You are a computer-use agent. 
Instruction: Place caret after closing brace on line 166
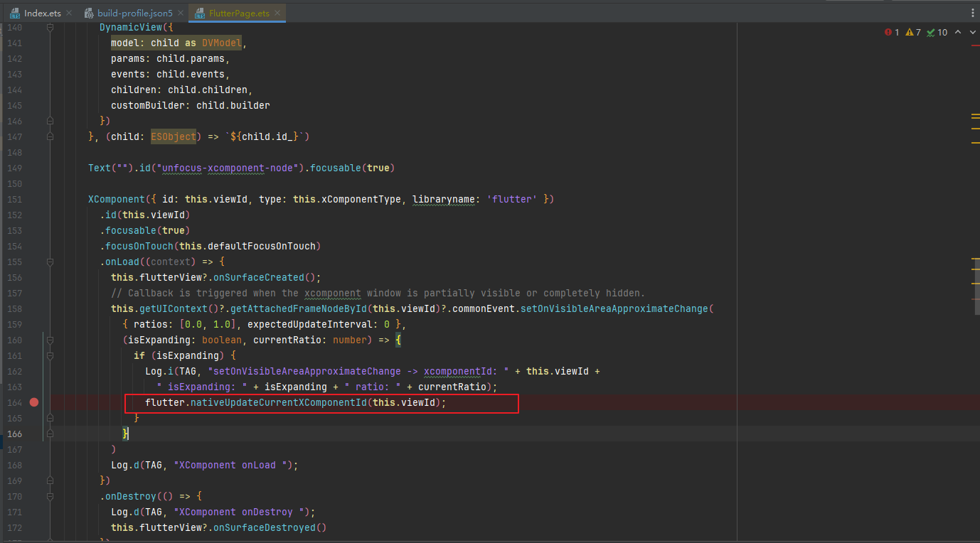(129, 434)
